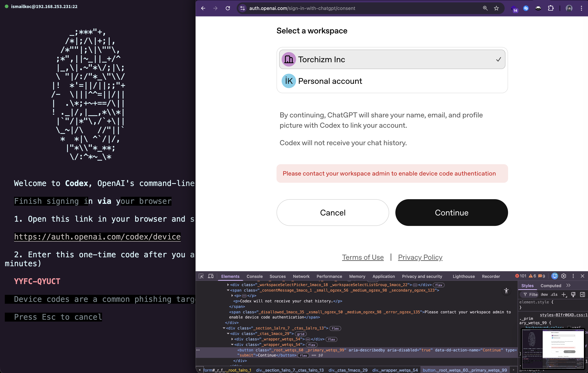This screenshot has width=588, height=373.
Task: Go back in browser history
Action: click(x=203, y=8)
